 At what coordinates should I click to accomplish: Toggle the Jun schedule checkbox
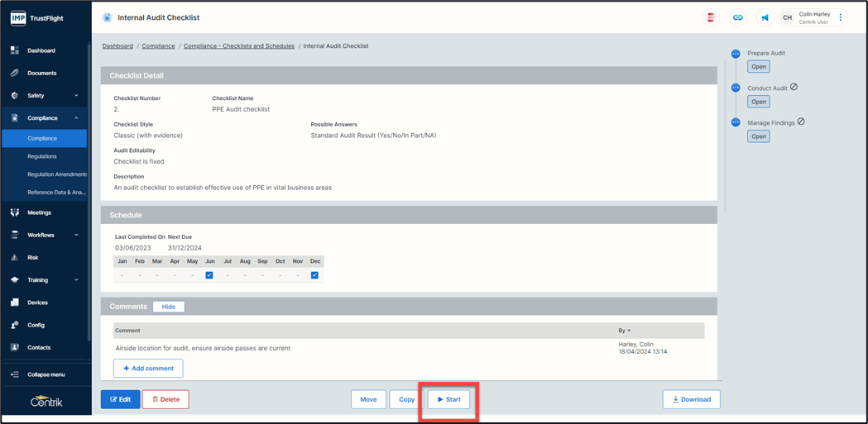pos(209,275)
